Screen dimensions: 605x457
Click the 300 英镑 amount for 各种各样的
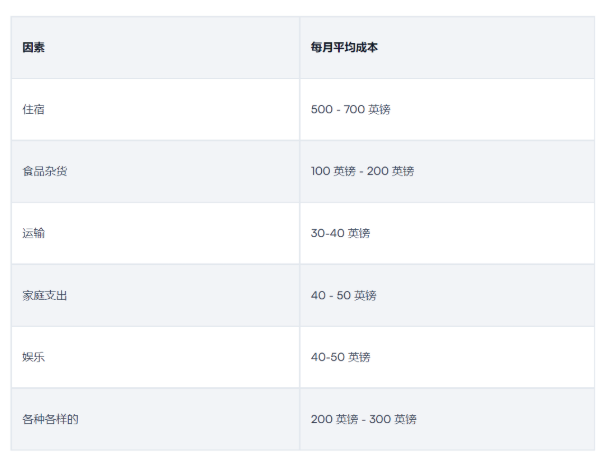point(393,419)
